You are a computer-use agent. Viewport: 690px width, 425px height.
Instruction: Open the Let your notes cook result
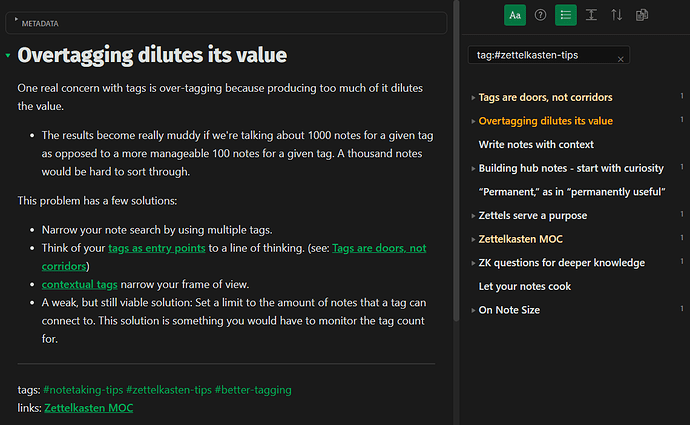(x=525, y=286)
